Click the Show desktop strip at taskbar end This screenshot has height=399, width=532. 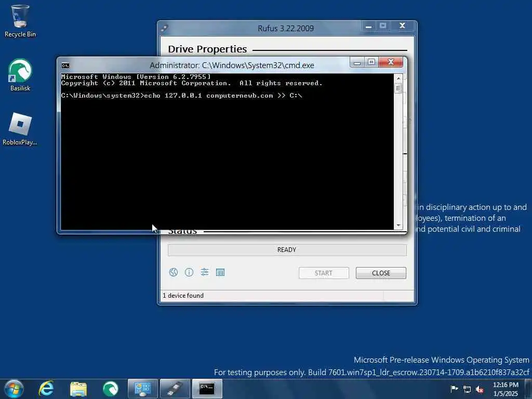(x=529, y=389)
